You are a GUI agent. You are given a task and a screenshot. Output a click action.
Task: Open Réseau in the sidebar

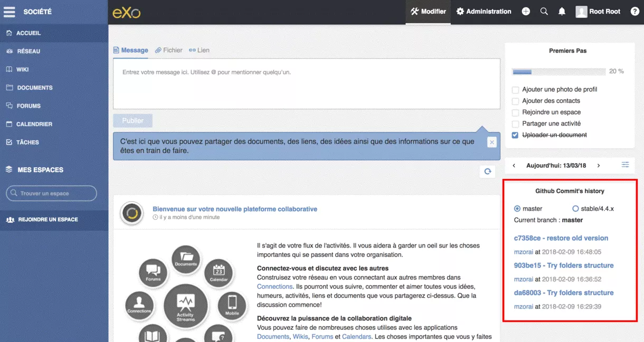click(54, 51)
